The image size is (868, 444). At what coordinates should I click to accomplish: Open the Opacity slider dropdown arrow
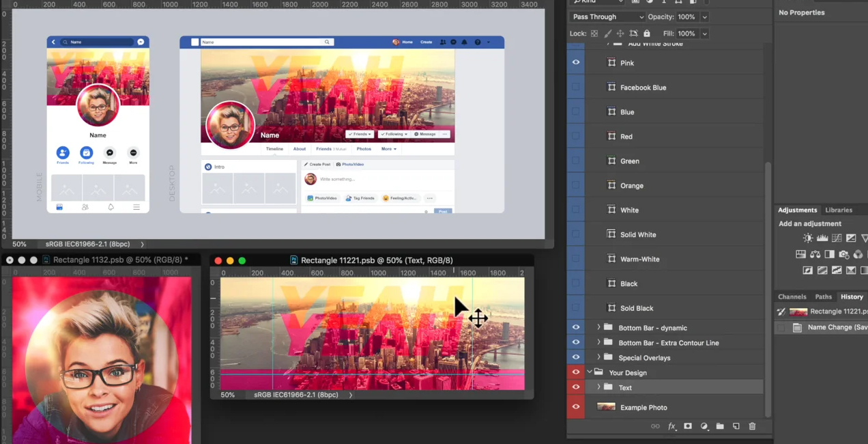point(704,17)
